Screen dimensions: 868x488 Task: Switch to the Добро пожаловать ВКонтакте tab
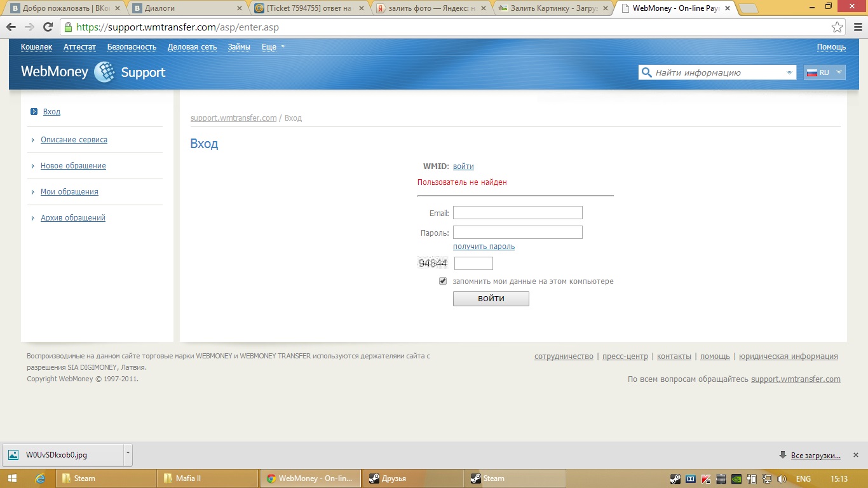[65, 9]
